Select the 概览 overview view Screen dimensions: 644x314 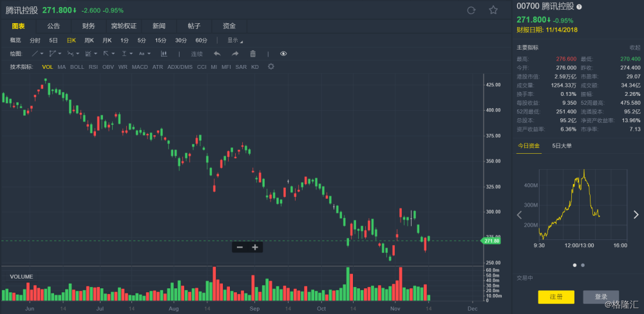point(15,41)
